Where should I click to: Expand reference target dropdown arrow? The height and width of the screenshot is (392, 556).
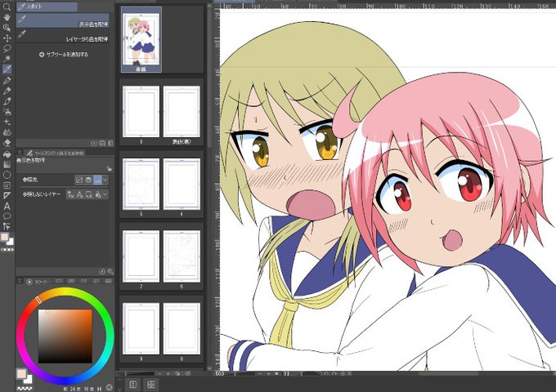(x=105, y=180)
